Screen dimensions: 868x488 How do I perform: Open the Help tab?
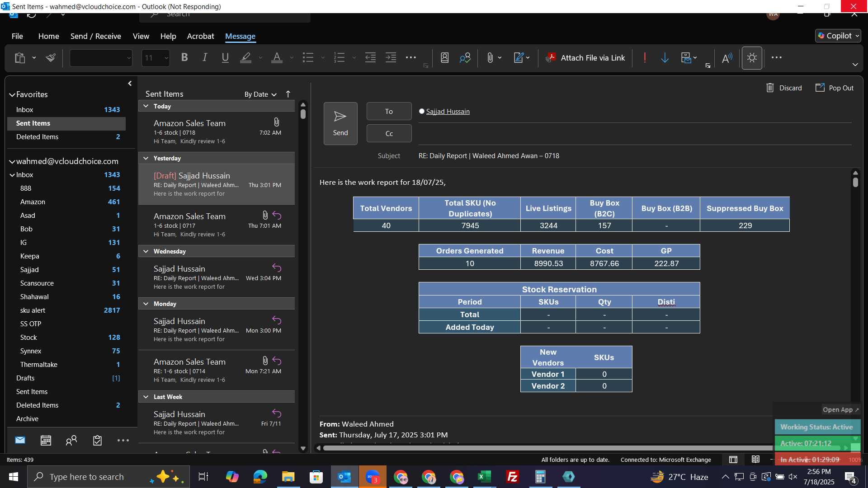point(168,36)
